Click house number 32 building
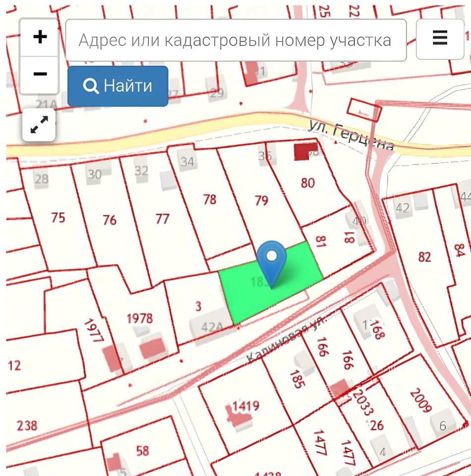471x476 pixels. [x=141, y=171]
